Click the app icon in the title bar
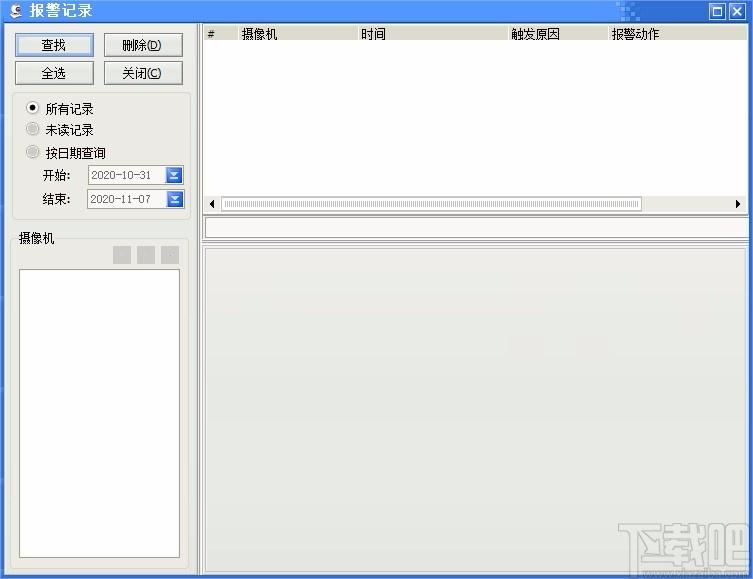Image resolution: width=753 pixels, height=579 pixels. pos(16,11)
